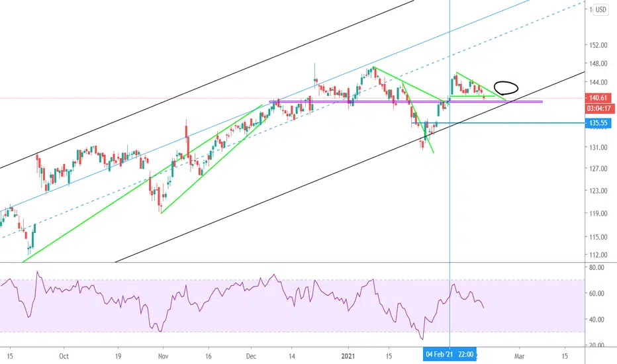Select the 135.55 blue price label
This screenshot has height=364, width=617.
click(x=598, y=123)
